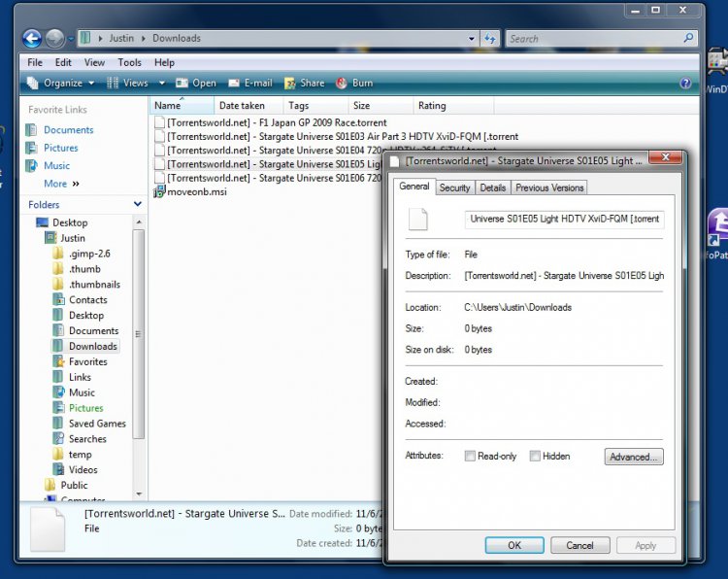Image resolution: width=728 pixels, height=579 pixels.
Task: Sort by the Name column header
Action: (x=182, y=106)
